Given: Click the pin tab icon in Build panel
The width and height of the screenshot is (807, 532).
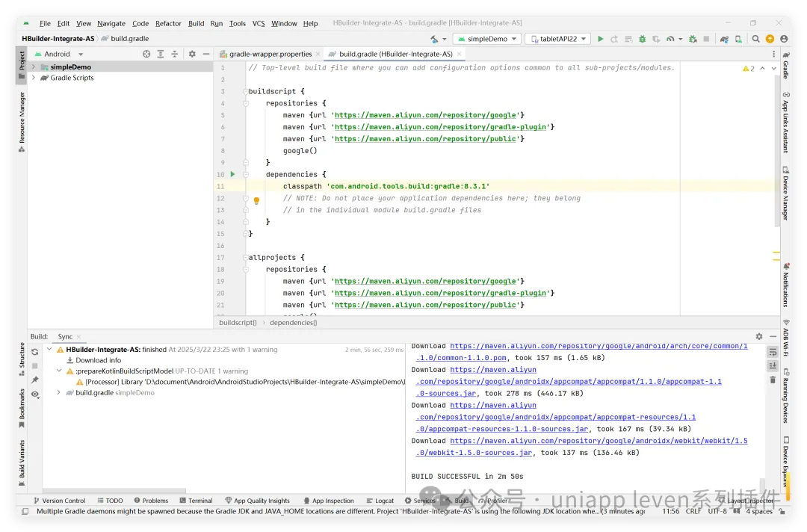Looking at the screenshot, I should point(35,380).
